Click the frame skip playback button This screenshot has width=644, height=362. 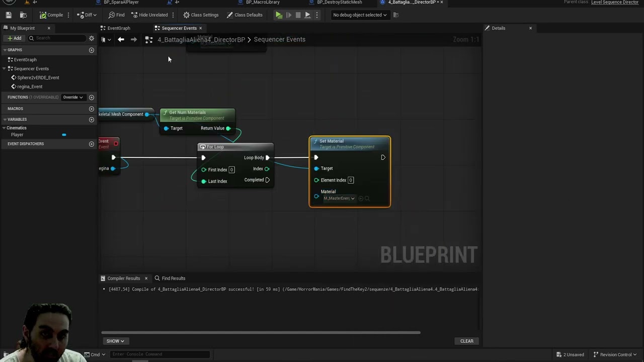[x=289, y=15]
